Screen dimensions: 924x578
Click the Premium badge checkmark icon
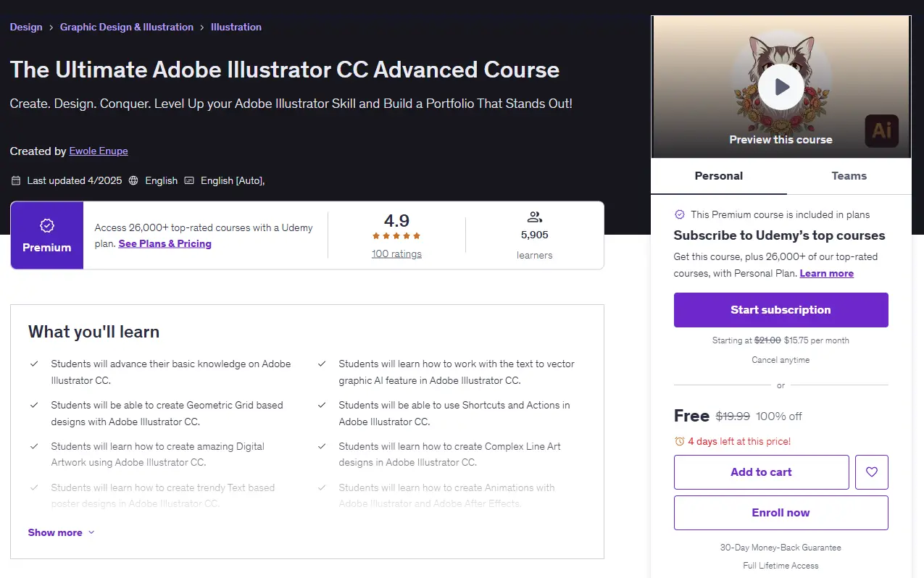click(47, 226)
